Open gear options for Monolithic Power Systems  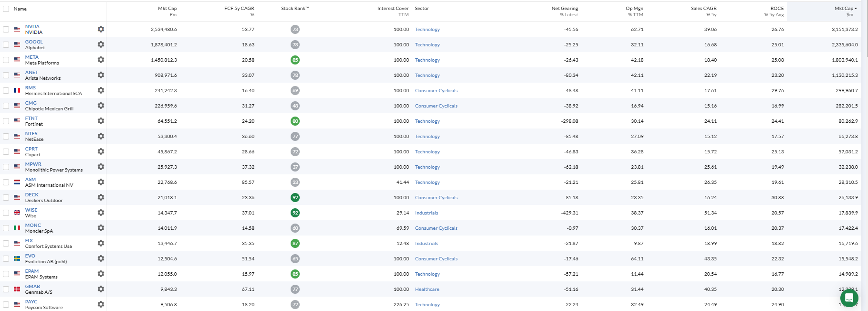tap(101, 167)
